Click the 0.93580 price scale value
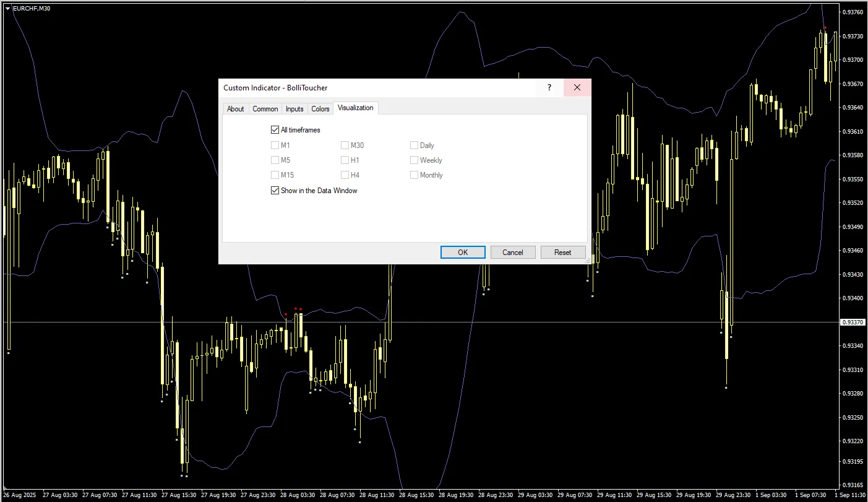 click(853, 155)
